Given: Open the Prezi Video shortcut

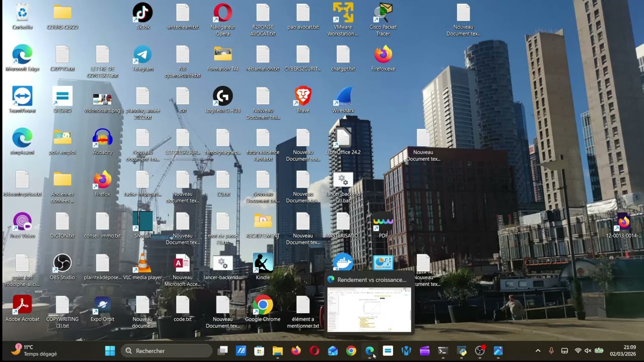Looking at the screenshot, I should [22, 225].
